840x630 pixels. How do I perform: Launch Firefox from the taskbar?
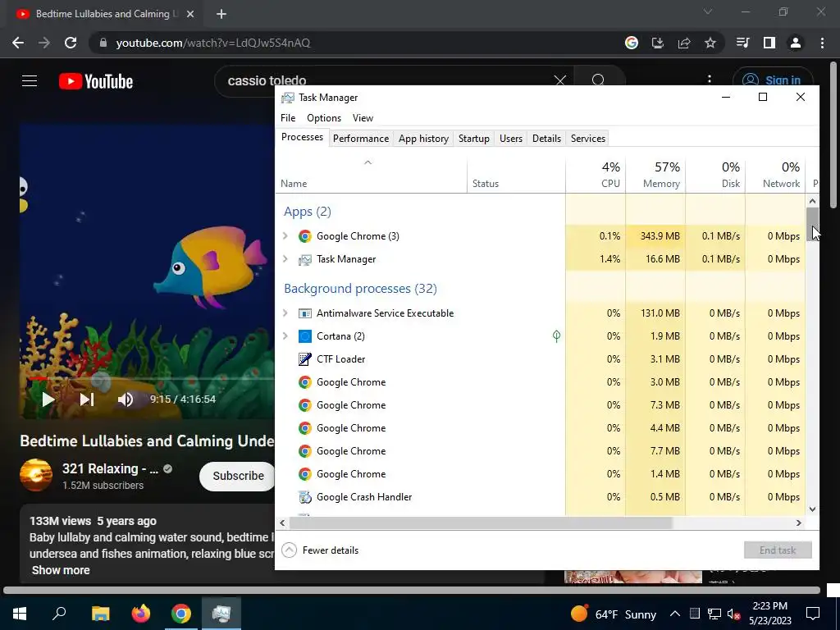pyautogui.click(x=141, y=614)
